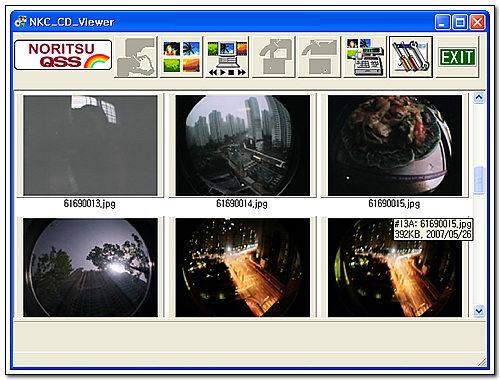
Task: Close the NKC_CD_Viewer window
Action: click(x=477, y=22)
